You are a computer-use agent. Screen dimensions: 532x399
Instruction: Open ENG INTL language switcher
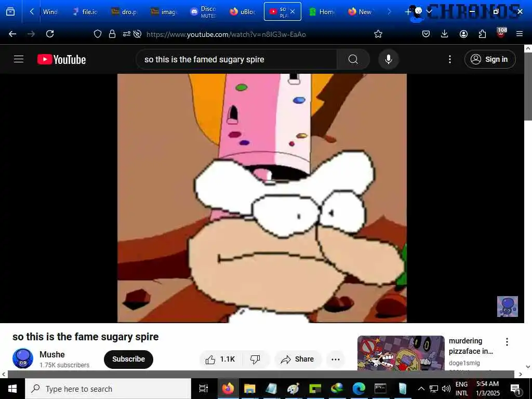(461, 389)
